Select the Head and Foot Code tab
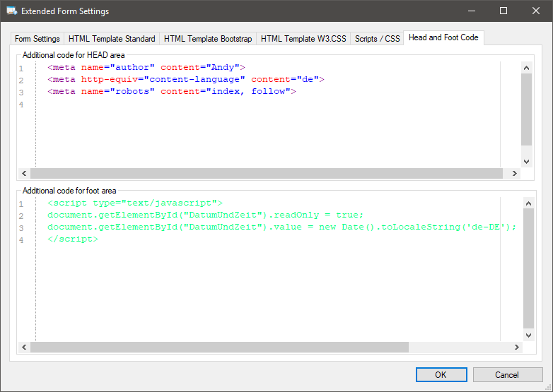553x392 pixels. coord(443,37)
